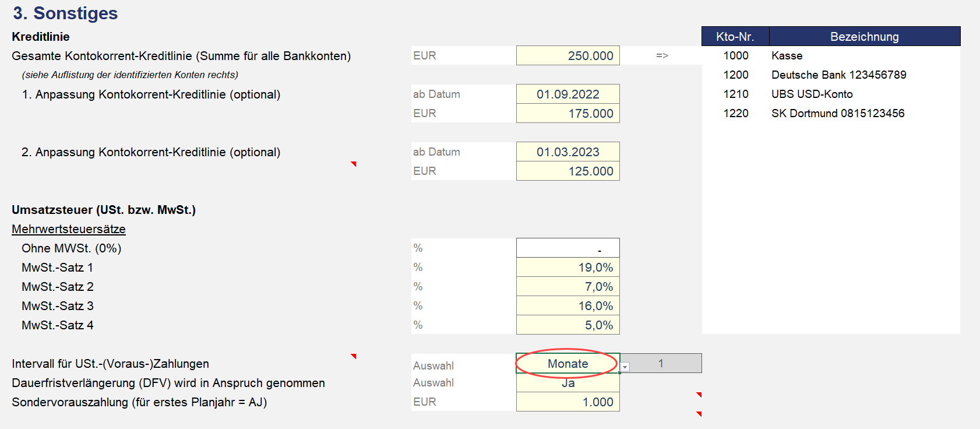Select the Monate interval cell
Viewport: 980px width, 429px height.
pos(568,363)
